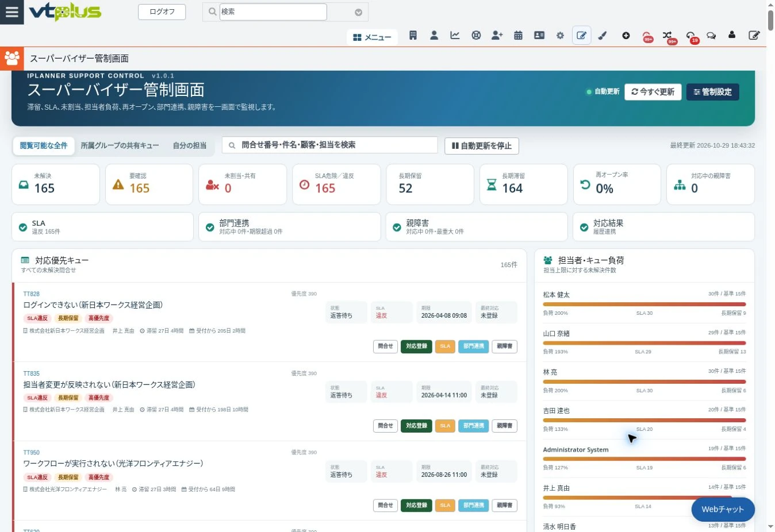
Task: Click the shuffle icon with 99+ badge
Action: point(667,36)
